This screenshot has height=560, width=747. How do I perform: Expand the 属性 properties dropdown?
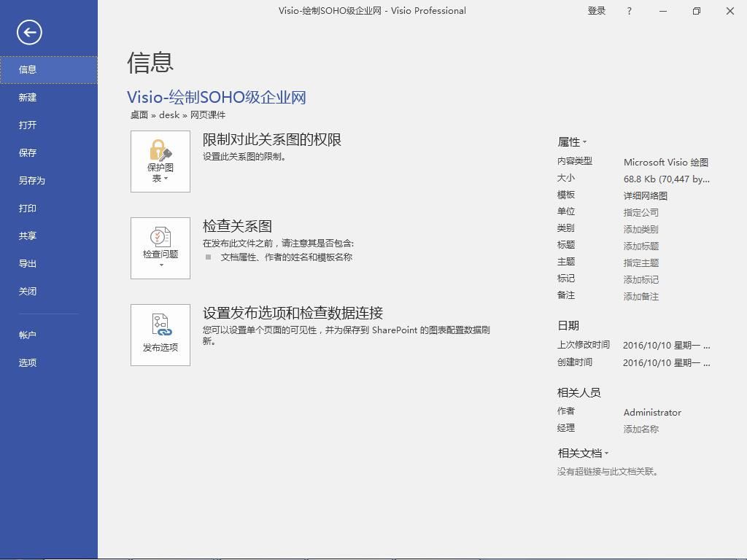pos(572,142)
